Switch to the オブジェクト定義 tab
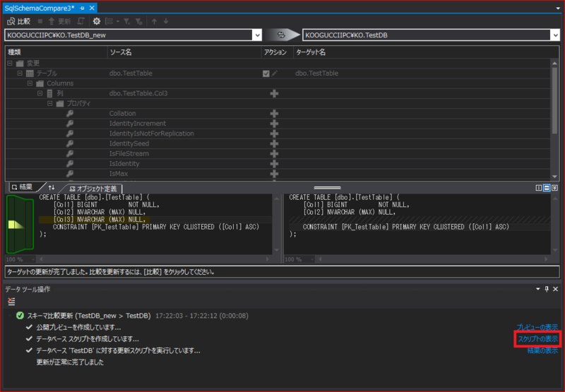The image size is (565, 392). tap(93, 189)
